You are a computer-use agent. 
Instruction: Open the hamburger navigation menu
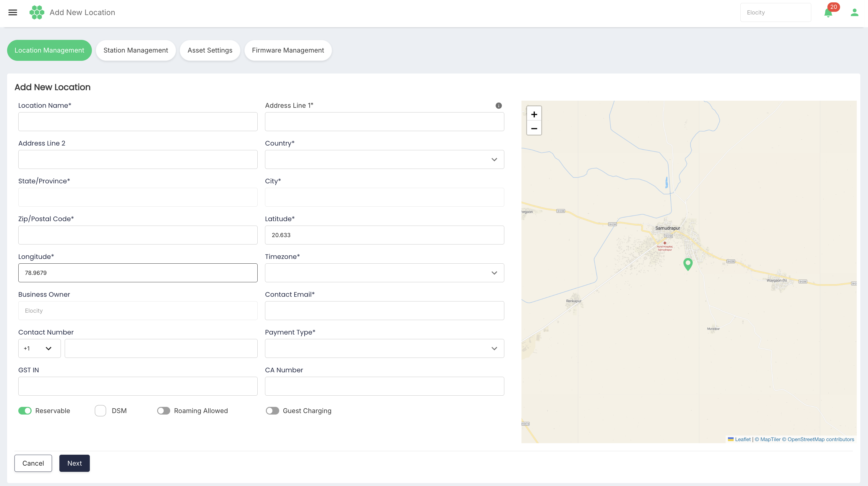click(13, 12)
